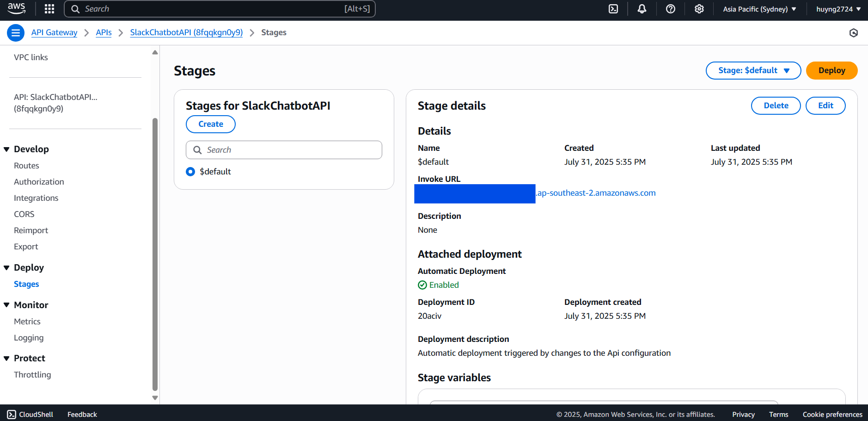The width and height of the screenshot is (868, 421).
Task: Click the Feedback link in footer
Action: point(82,415)
